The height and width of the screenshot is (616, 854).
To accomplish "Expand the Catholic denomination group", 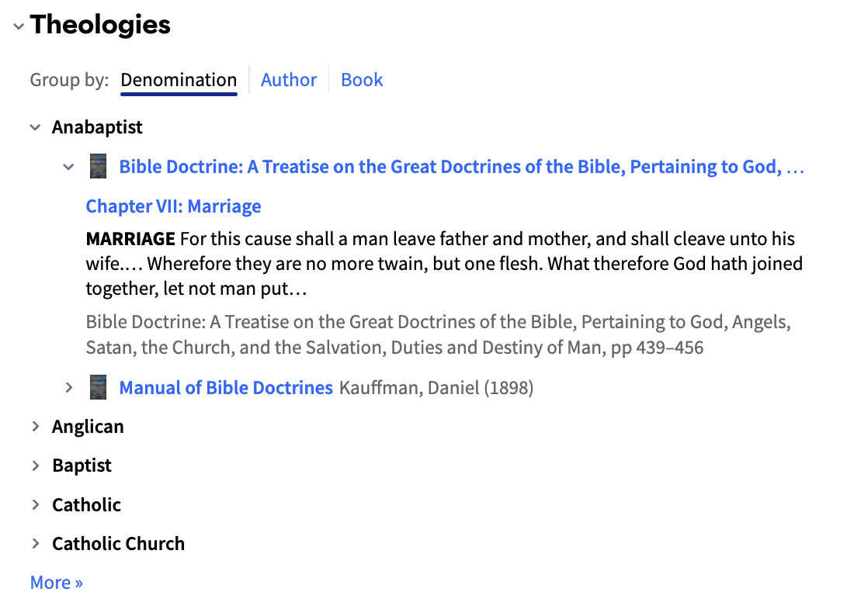I will point(36,504).
